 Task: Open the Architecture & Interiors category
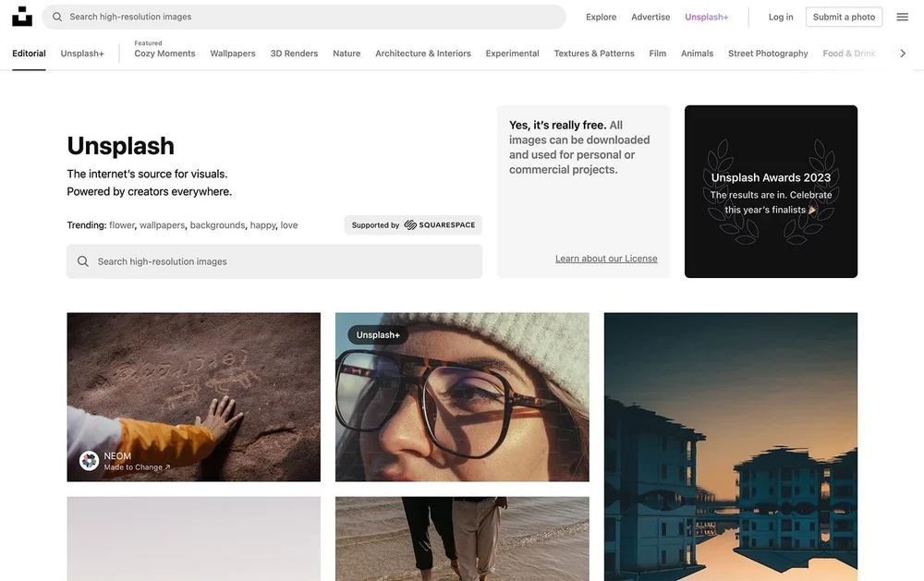pos(423,53)
